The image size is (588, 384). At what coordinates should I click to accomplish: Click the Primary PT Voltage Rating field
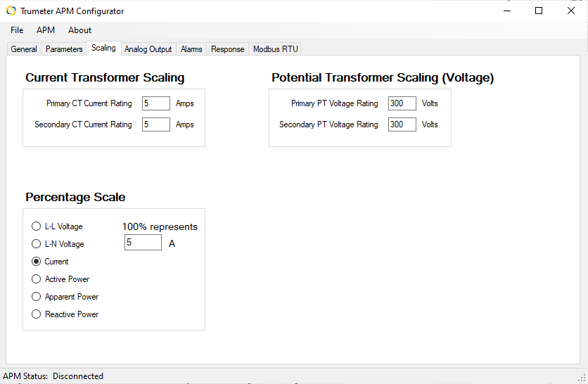[402, 103]
